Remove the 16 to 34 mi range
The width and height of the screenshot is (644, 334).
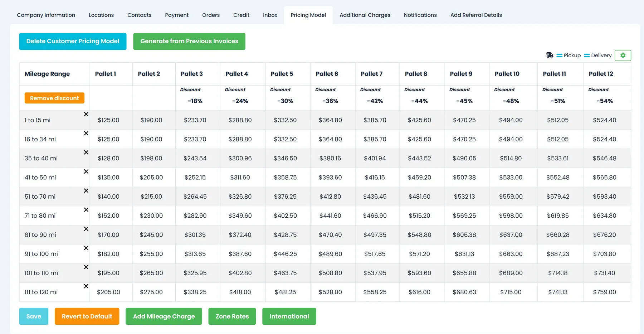86,133
